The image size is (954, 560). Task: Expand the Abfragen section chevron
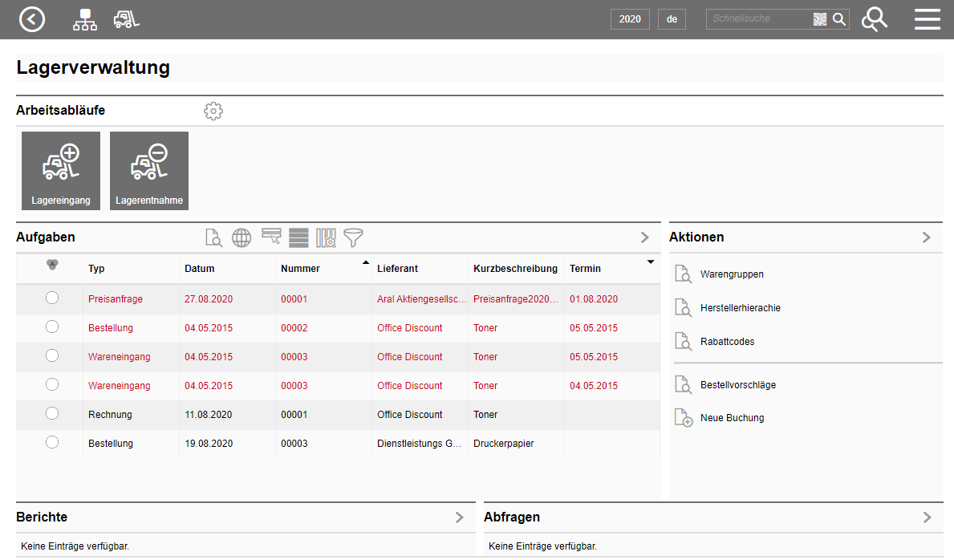(928, 517)
